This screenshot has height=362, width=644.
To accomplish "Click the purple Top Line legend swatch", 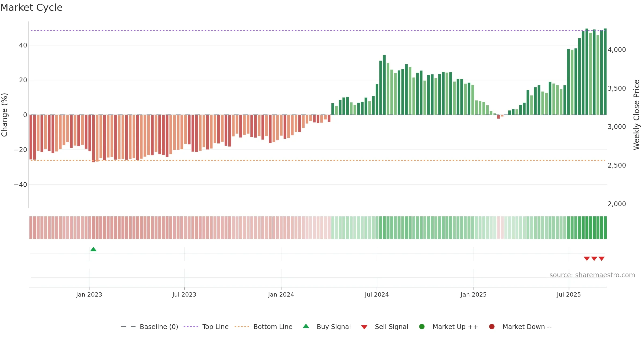I will [191, 327].
